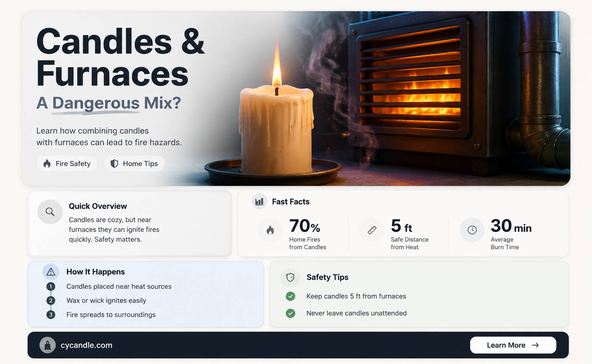The height and width of the screenshot is (364, 592).
Task: Click the How It Happens heading
Action: [x=96, y=272]
